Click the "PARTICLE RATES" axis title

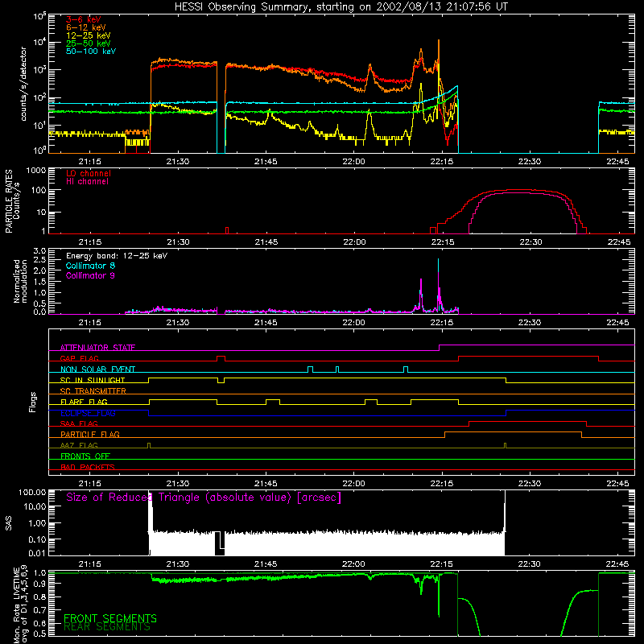coord(9,201)
